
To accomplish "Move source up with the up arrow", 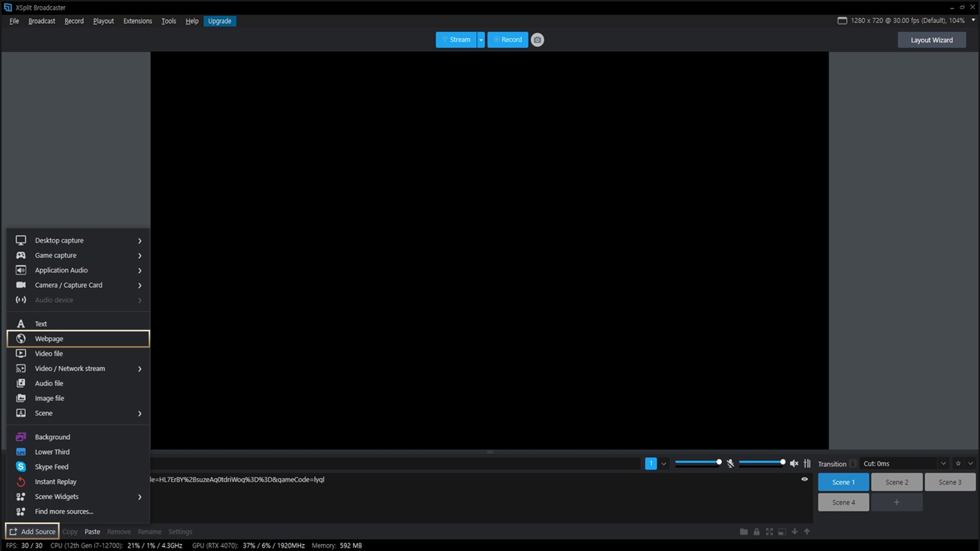I will pyautogui.click(x=807, y=531).
